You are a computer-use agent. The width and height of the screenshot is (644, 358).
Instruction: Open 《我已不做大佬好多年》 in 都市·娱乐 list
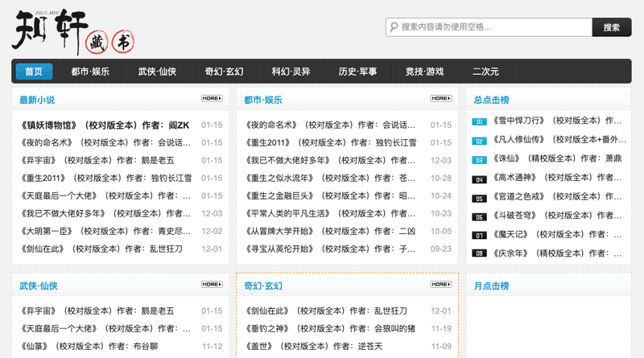tap(330, 160)
